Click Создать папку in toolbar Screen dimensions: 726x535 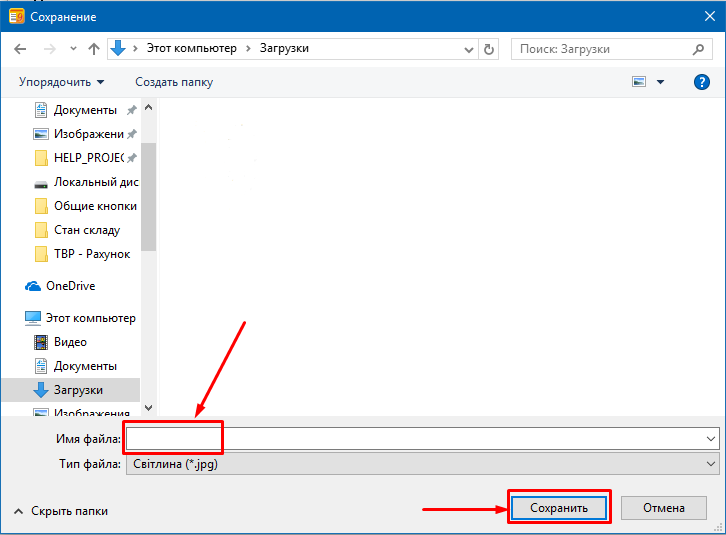click(x=174, y=82)
